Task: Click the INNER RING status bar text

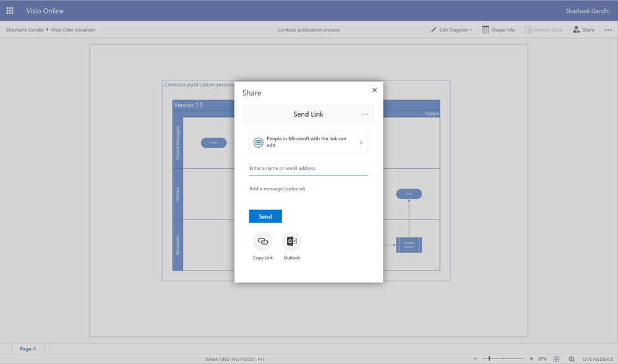Action: [x=234, y=359]
